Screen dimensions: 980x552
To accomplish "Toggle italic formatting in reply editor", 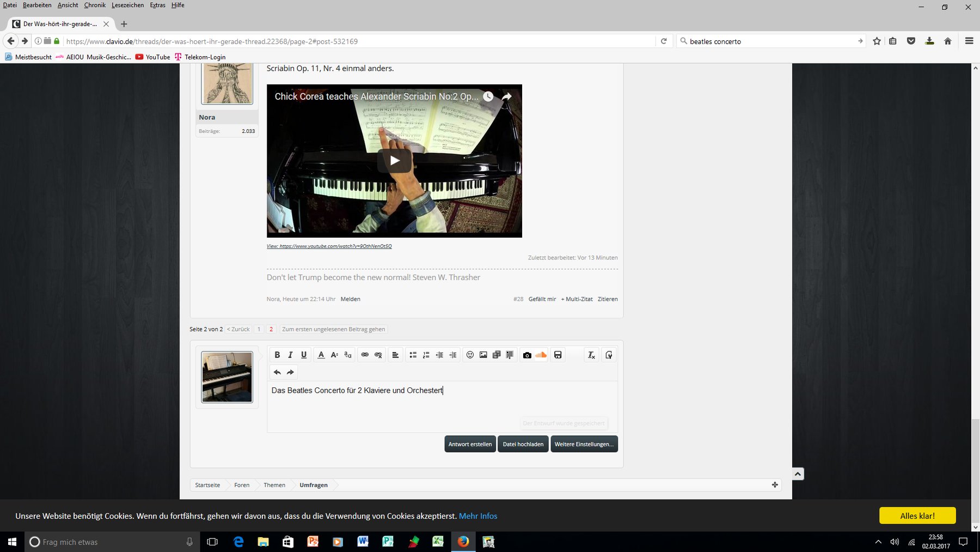I will [290, 355].
